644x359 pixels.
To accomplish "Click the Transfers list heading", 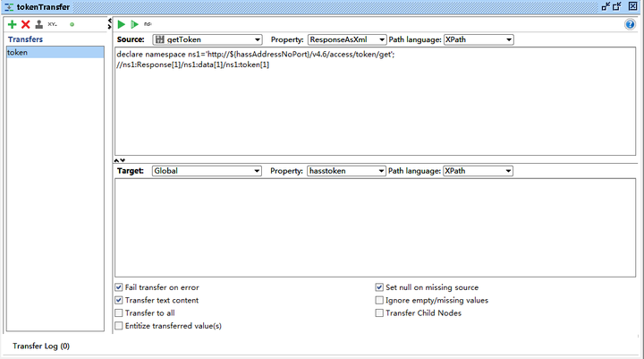I will (x=25, y=39).
